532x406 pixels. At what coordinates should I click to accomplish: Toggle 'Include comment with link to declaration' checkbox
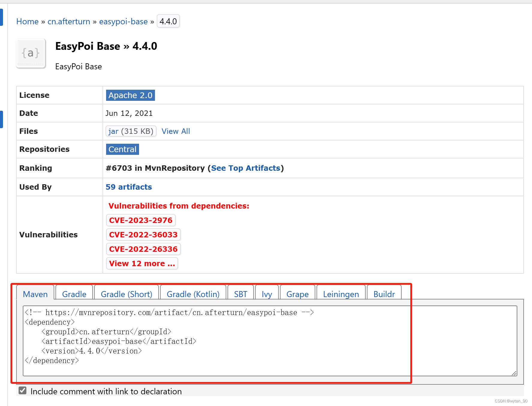click(22, 390)
